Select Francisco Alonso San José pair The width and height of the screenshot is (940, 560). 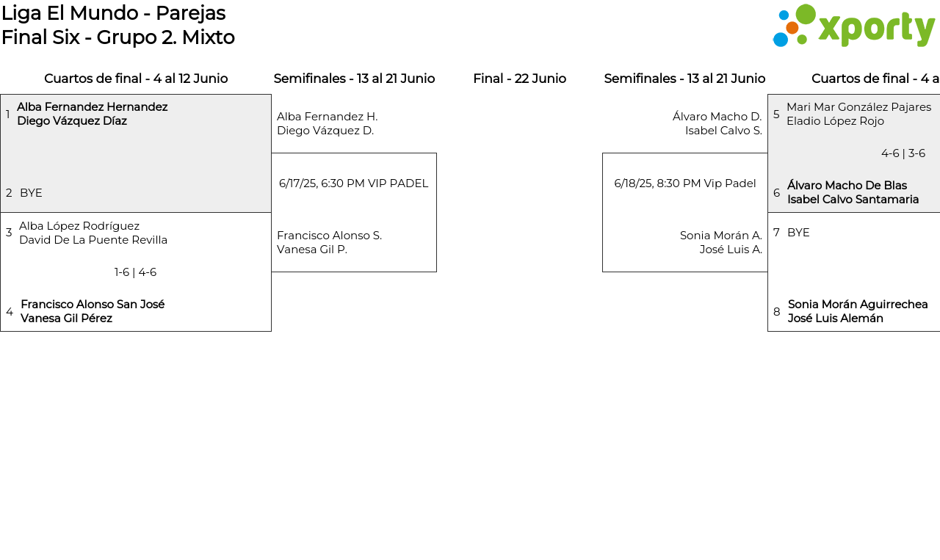[93, 311]
